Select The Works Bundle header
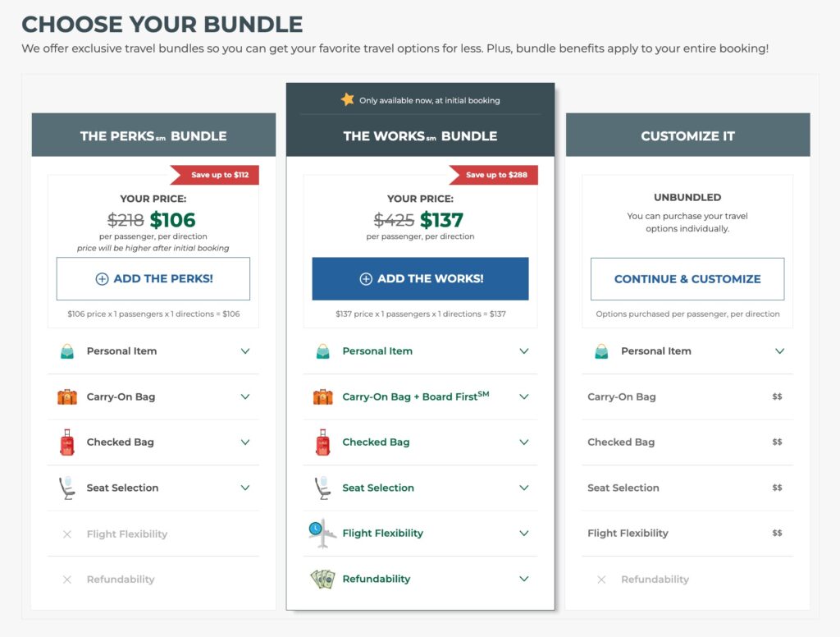The width and height of the screenshot is (840, 637). click(420, 136)
